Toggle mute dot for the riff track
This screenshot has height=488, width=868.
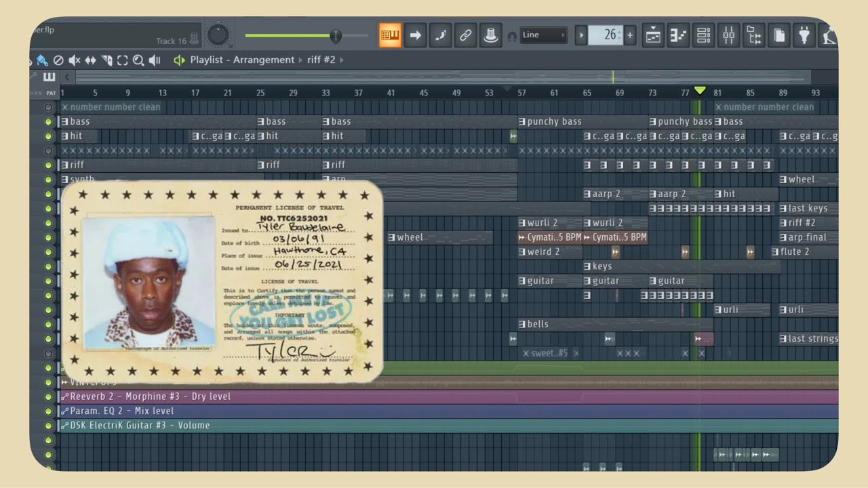[48, 165]
